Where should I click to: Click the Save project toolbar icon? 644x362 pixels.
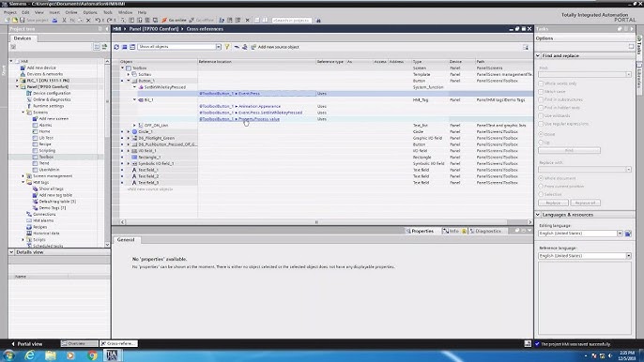[23, 20]
